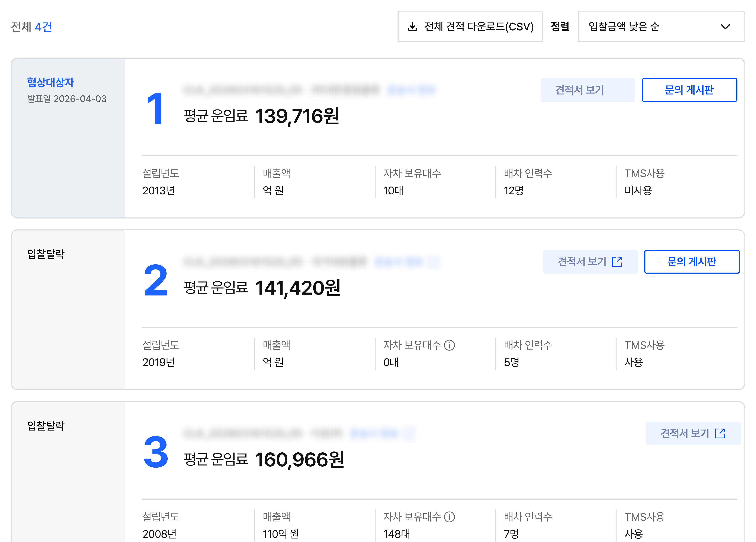Click the blue link beside rank 1 bidder name
The height and width of the screenshot is (542, 756).
click(x=412, y=90)
